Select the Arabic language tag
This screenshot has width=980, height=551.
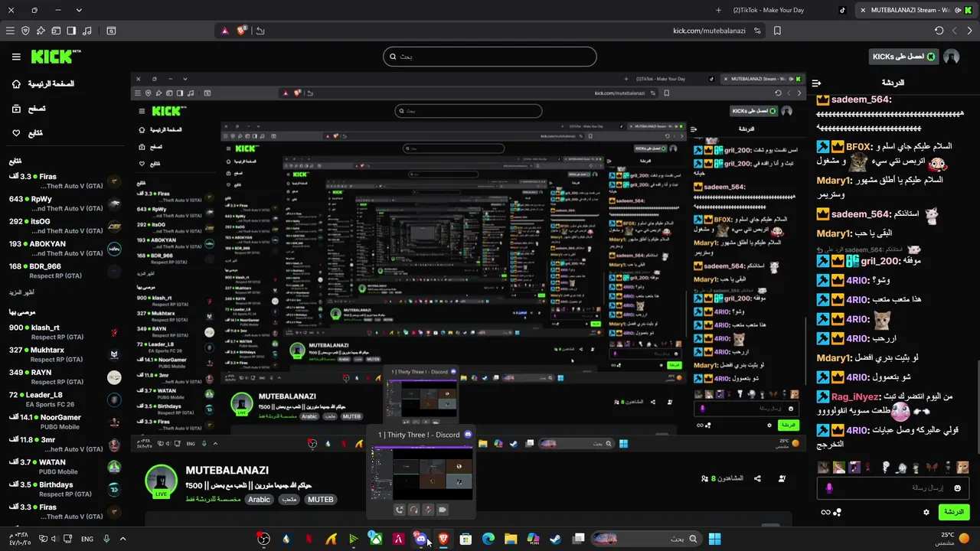coord(259,499)
